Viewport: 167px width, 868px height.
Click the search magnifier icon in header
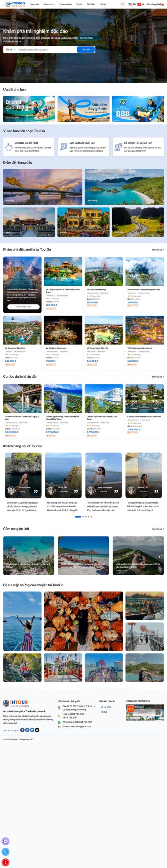click(123, 4)
